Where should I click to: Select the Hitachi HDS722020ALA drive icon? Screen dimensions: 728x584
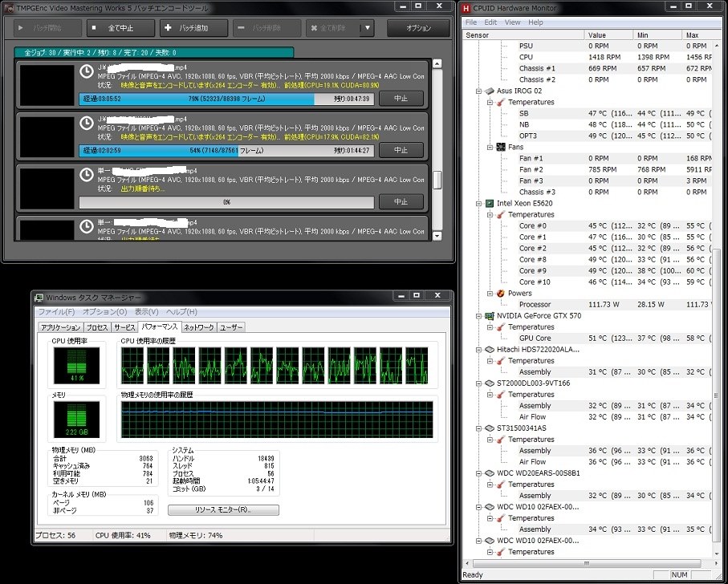pyautogui.click(x=490, y=349)
